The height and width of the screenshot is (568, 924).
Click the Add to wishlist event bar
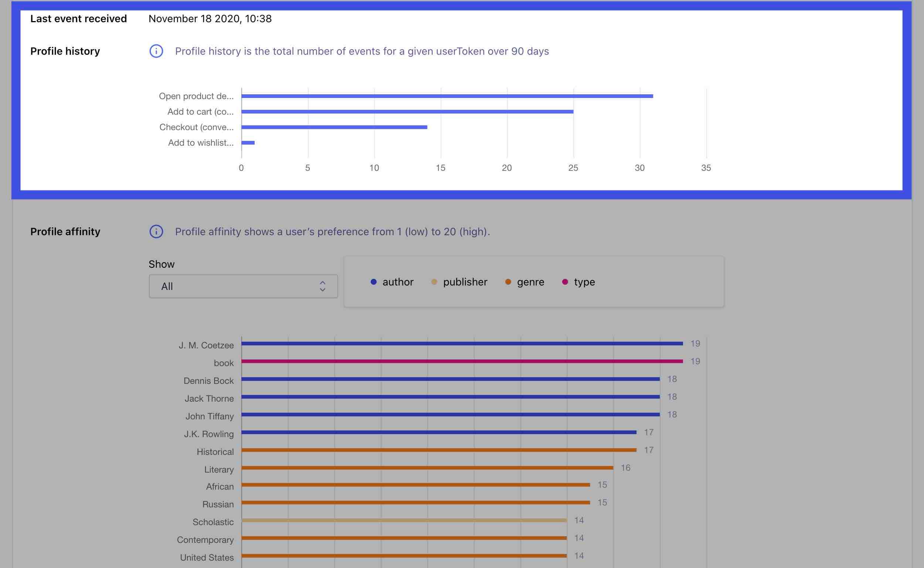248,142
